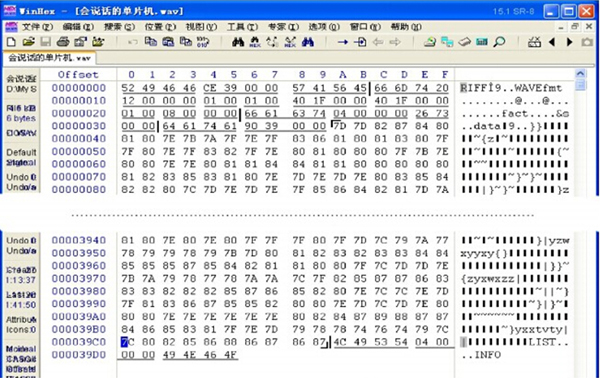Viewport: 600px width, 378px height.
Task: Open general options toolbar icon
Action: (534, 42)
